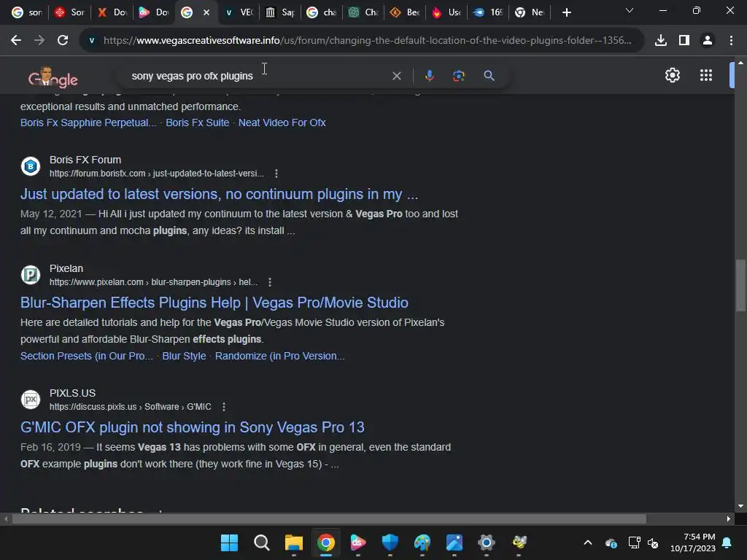Open more options for Boris FX Forum result

click(276, 174)
